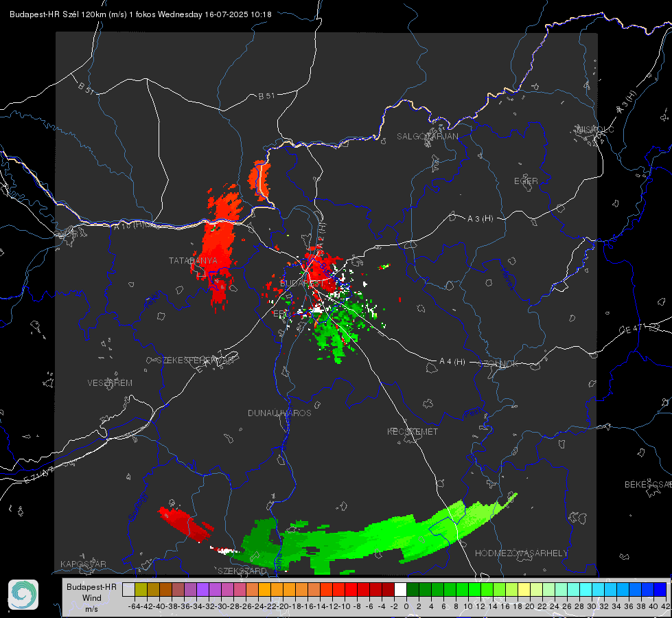672x618 pixels.
Task: Click the EGER city label
Action: click(526, 181)
